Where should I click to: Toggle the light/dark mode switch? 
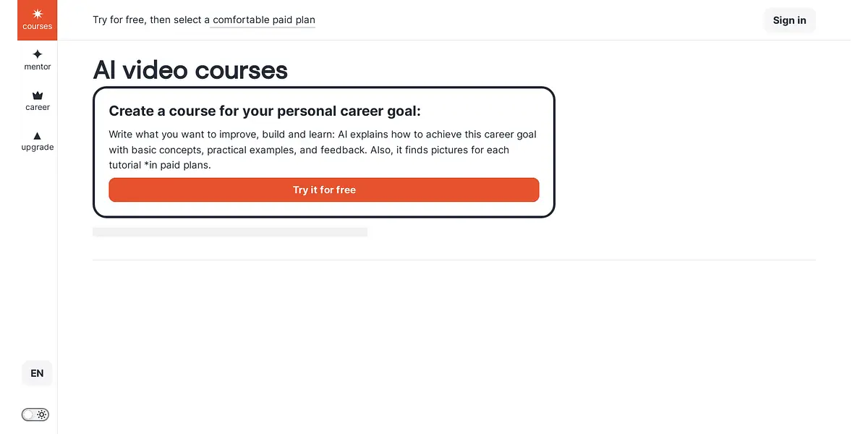35,414
